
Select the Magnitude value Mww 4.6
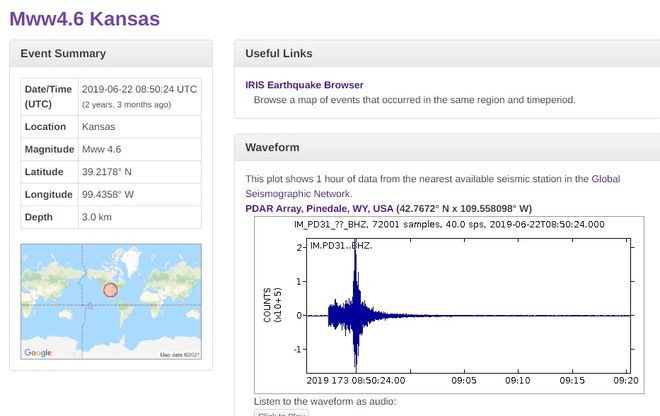coord(101,149)
